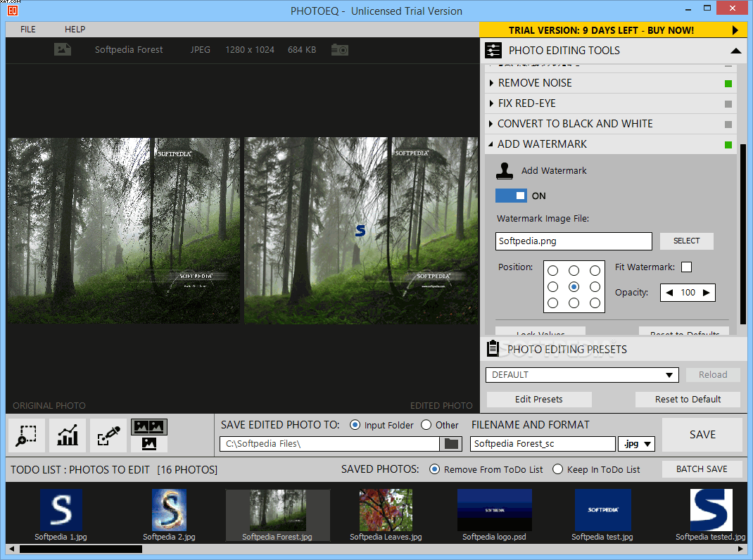
Task: Click the green status square for Add Watermark
Action: [x=728, y=144]
